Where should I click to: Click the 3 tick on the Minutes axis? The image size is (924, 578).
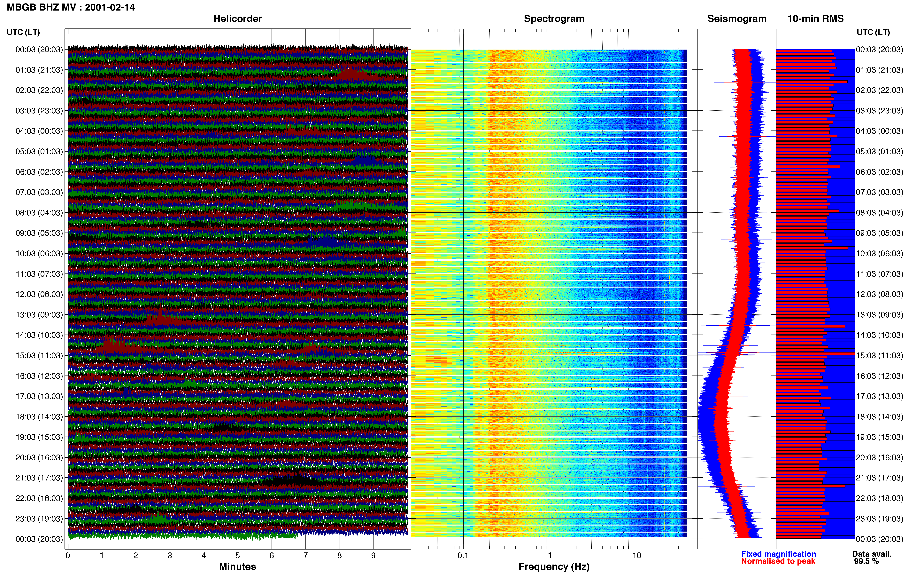coord(170,555)
